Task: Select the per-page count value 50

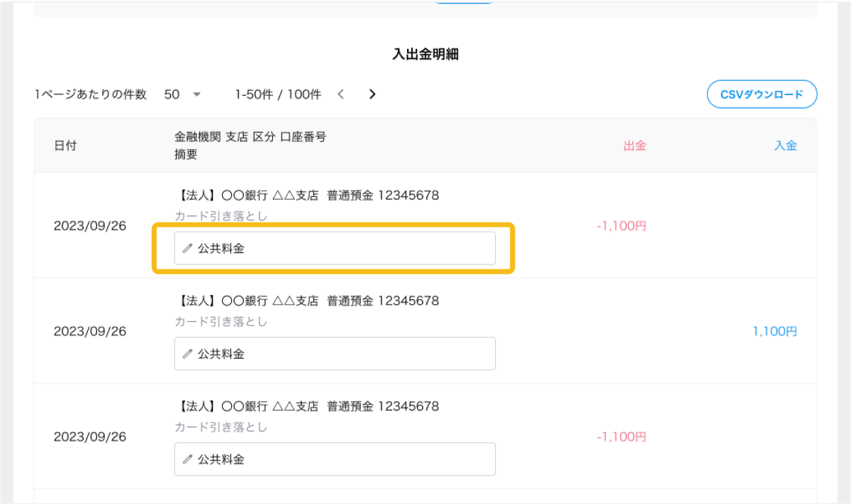Action: point(172,94)
